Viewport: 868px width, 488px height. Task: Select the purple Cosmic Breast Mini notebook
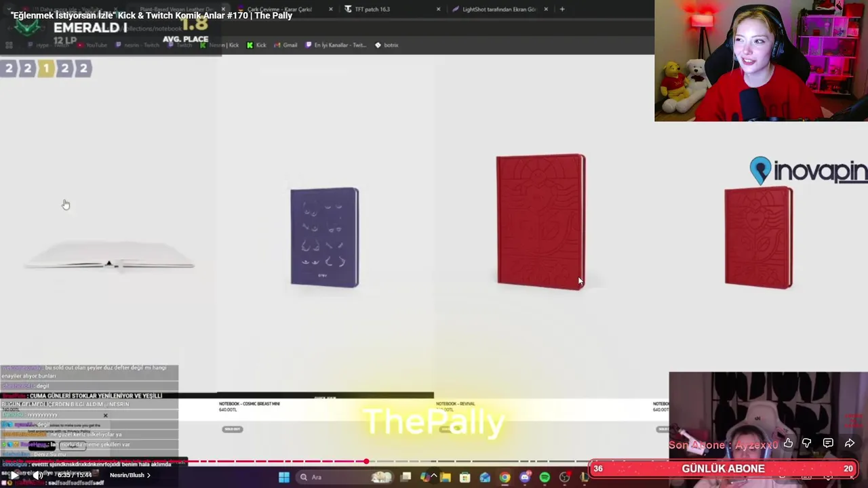tap(324, 237)
